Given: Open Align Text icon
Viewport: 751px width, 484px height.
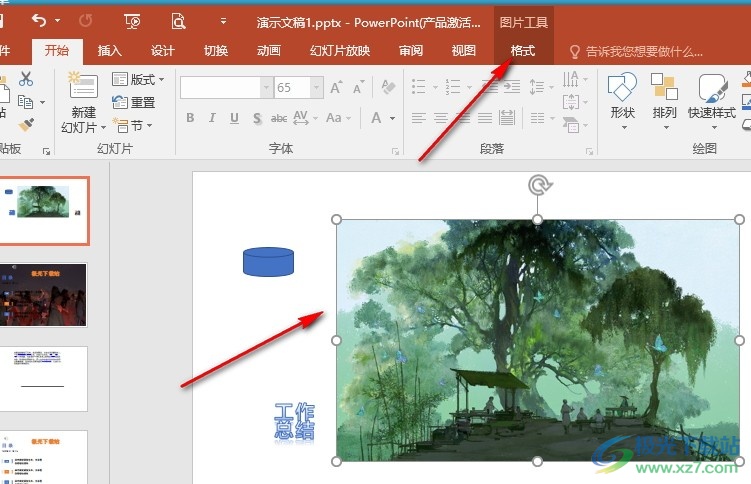Looking at the screenshot, I should (570, 102).
